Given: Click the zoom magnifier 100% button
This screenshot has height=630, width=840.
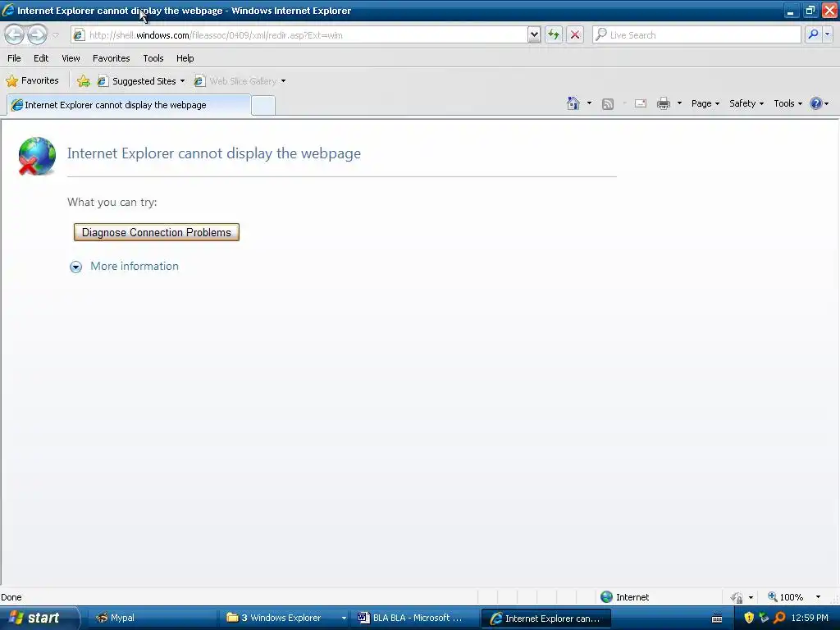Looking at the screenshot, I should pyautogui.click(x=785, y=597).
